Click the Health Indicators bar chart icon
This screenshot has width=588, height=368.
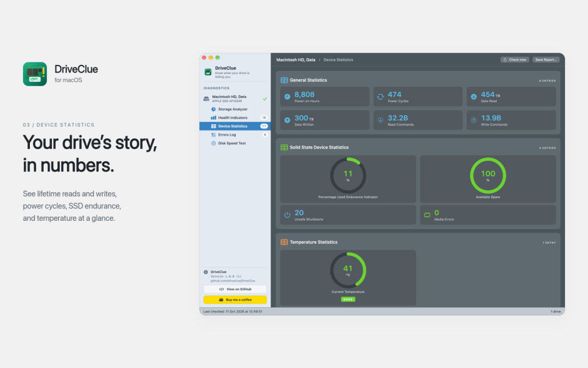click(214, 118)
